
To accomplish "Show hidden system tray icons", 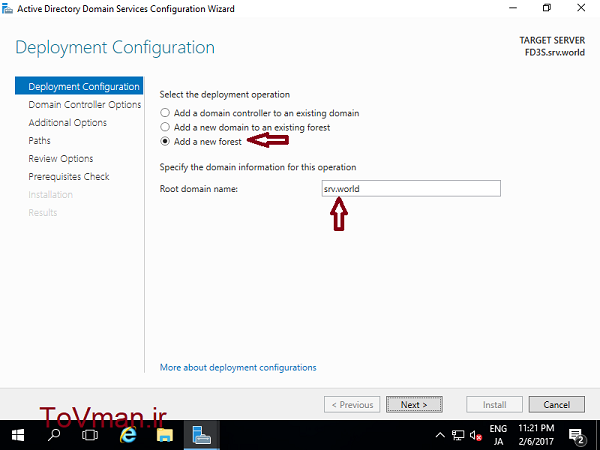I will coord(441,437).
